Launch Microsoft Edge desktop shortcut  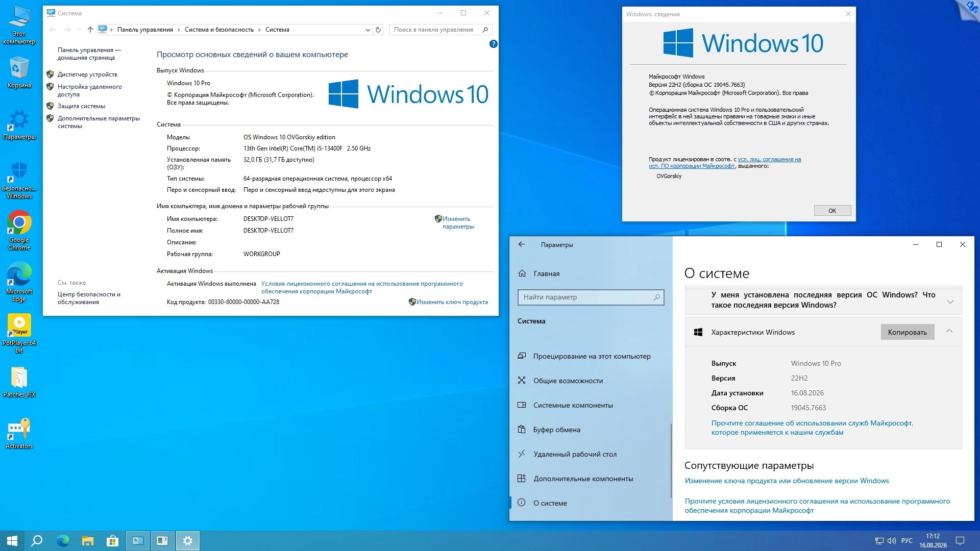19,282
